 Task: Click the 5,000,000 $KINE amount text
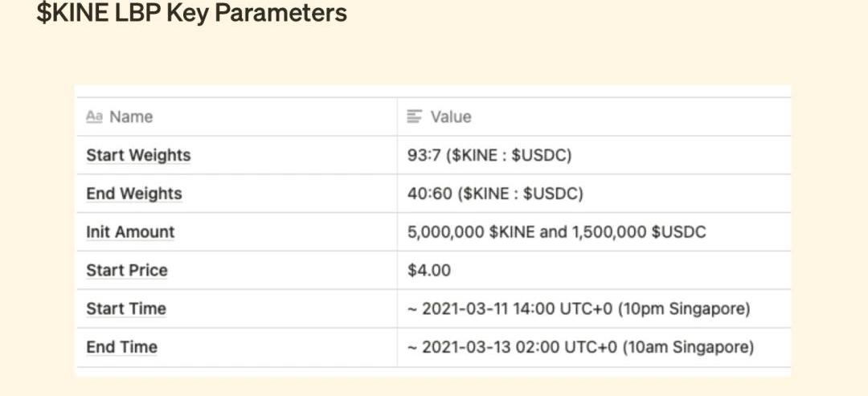click(x=467, y=232)
